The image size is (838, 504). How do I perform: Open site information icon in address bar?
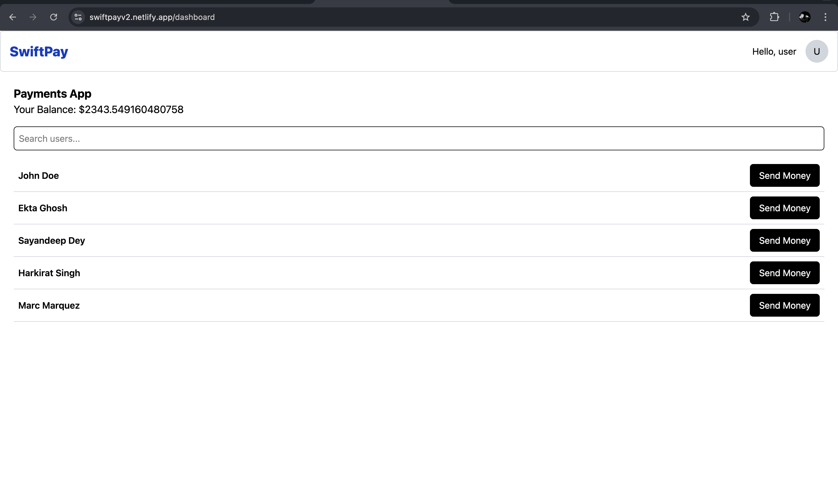(78, 17)
